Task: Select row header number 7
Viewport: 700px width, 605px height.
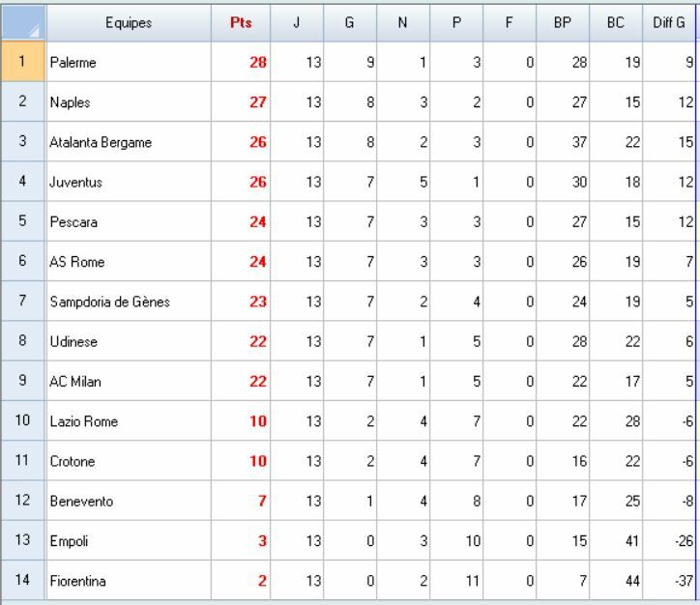Action: 23,302
